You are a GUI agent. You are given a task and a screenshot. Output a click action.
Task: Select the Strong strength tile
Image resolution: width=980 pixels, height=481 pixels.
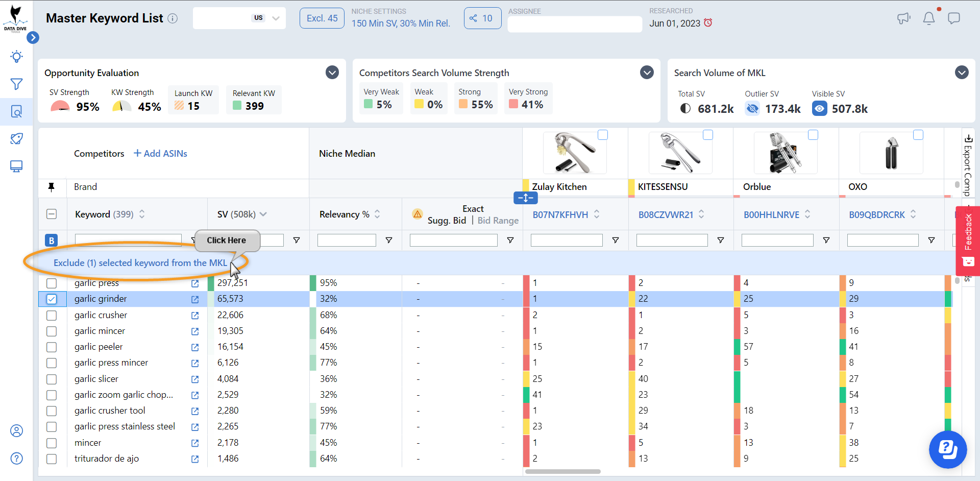coord(476,98)
